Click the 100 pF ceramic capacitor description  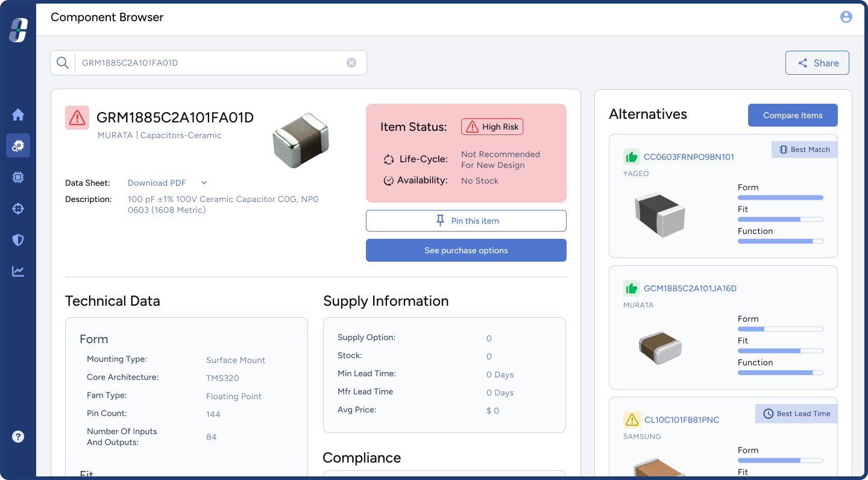(x=223, y=204)
